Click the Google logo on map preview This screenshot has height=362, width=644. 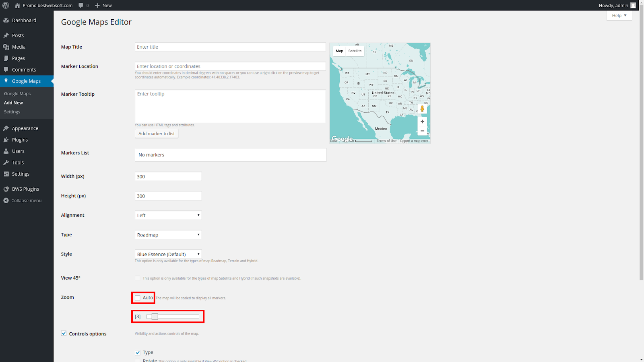pos(342,139)
